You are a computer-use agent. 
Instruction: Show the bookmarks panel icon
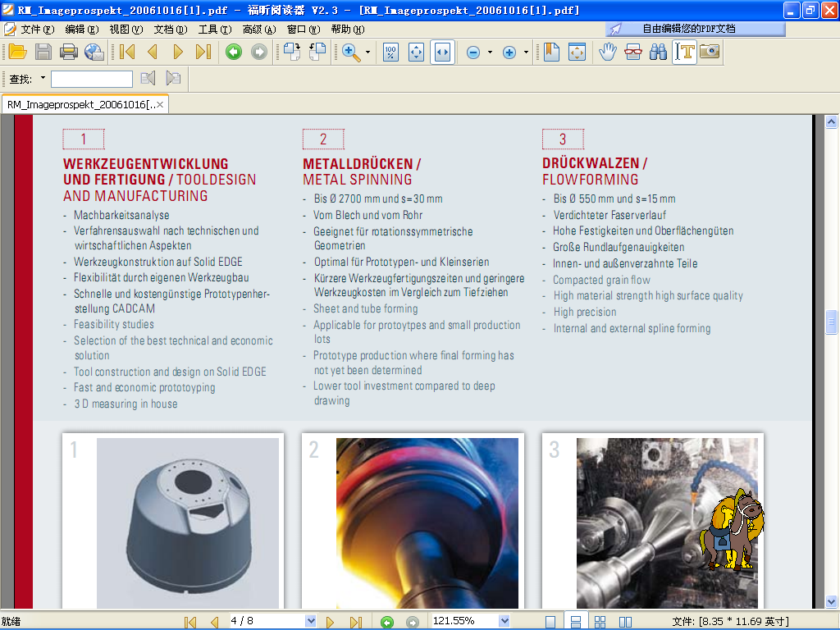[551, 52]
